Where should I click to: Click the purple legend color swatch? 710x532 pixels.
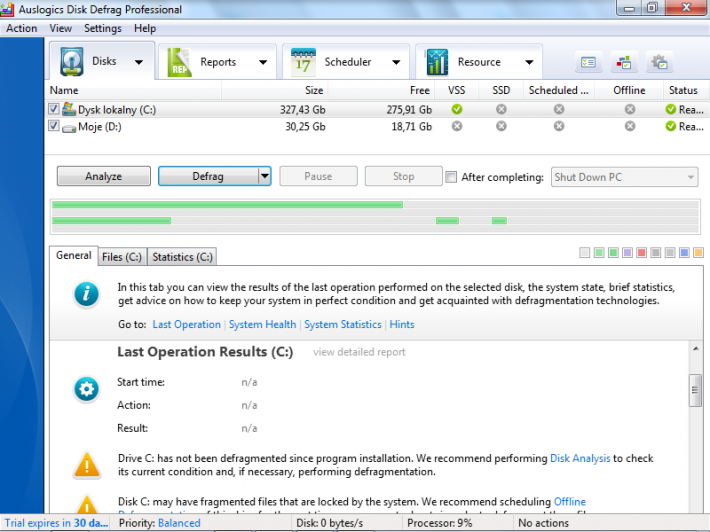pyautogui.click(x=627, y=252)
